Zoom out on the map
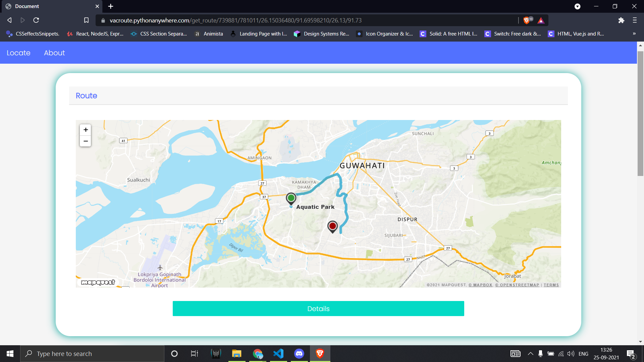Image resolution: width=644 pixels, height=362 pixels. pos(86,141)
